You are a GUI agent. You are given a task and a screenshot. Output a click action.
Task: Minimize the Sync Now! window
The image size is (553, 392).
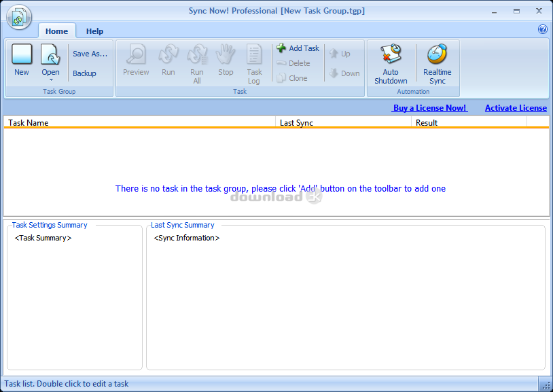point(495,12)
